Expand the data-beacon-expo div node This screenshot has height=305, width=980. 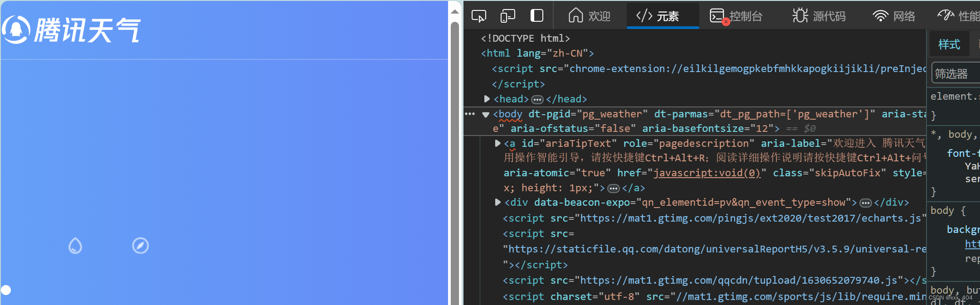click(497, 202)
